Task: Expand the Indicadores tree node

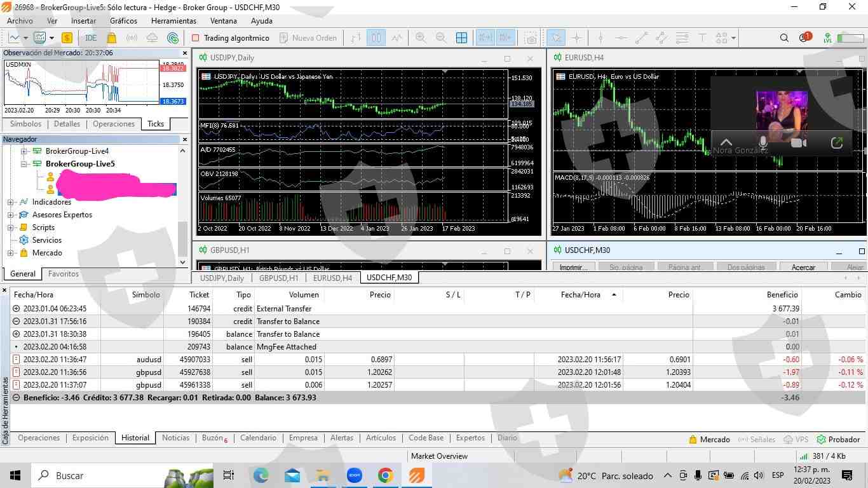Action: point(11,202)
